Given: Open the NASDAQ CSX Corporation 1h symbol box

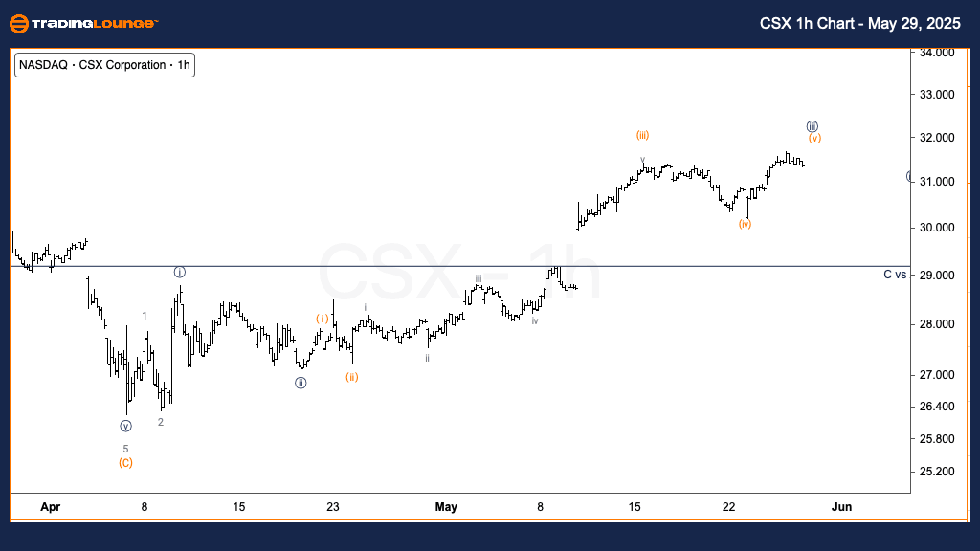Looking at the screenshot, I should coord(105,65).
